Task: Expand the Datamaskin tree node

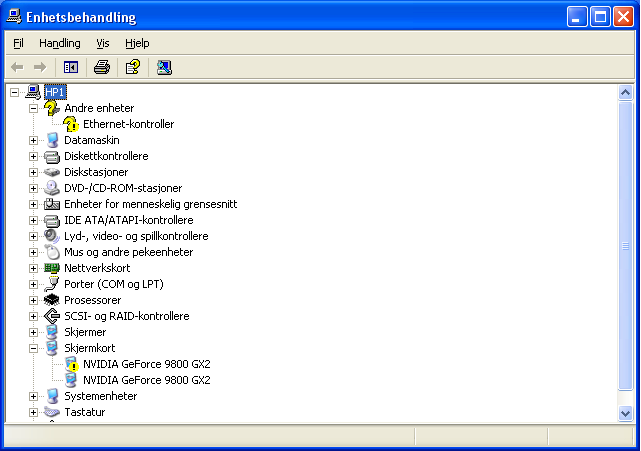Action: [x=33, y=140]
